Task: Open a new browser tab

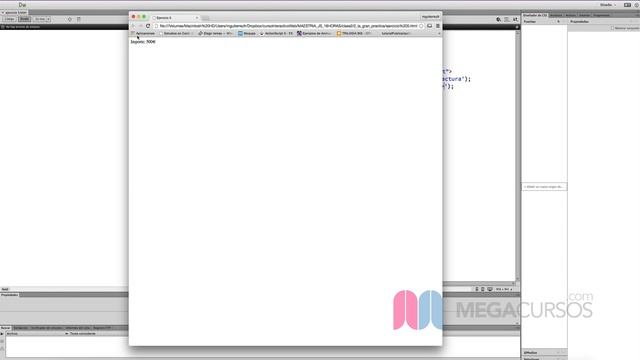Action: (205, 18)
